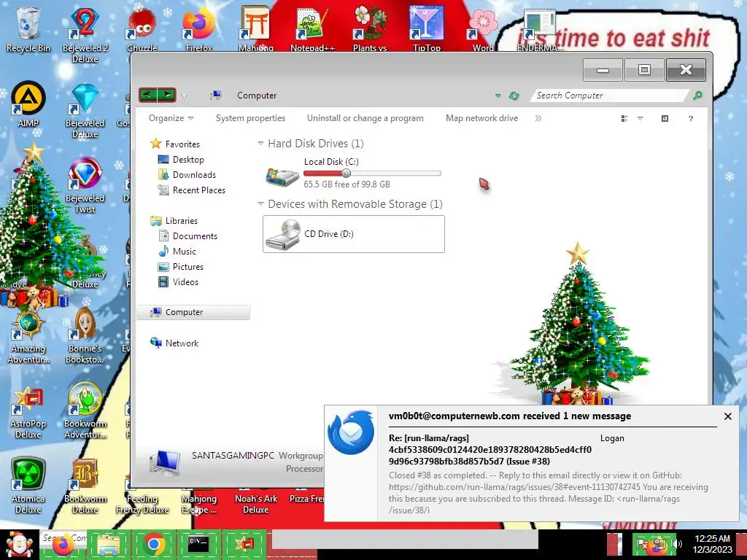Open Documents library
The height and width of the screenshot is (560, 747).
[187, 236]
